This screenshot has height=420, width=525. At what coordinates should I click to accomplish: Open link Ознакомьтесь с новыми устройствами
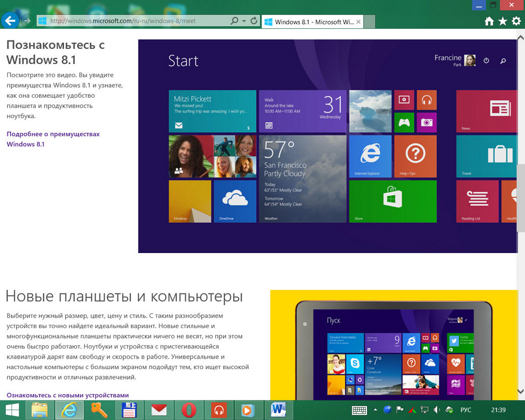point(68,395)
